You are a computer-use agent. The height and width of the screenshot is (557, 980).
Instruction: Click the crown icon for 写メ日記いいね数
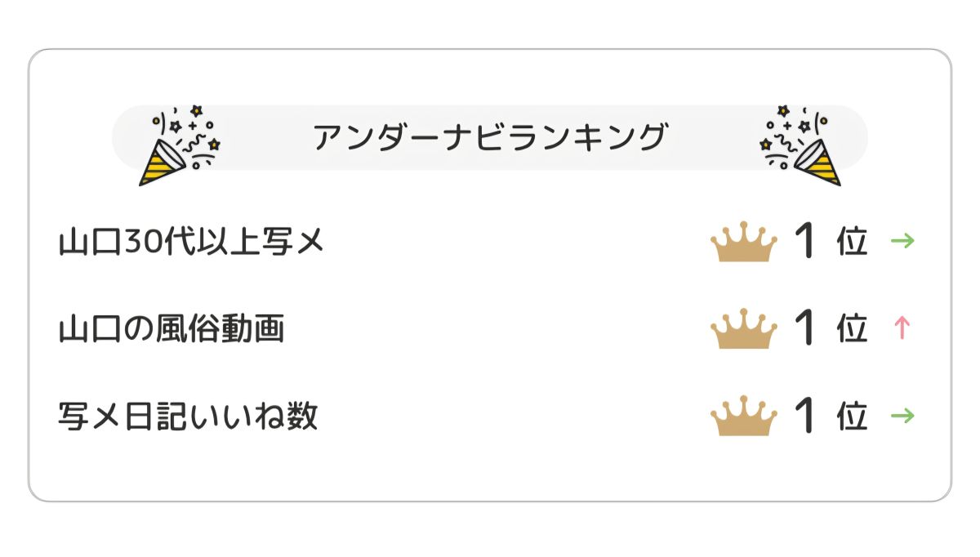coord(743,417)
